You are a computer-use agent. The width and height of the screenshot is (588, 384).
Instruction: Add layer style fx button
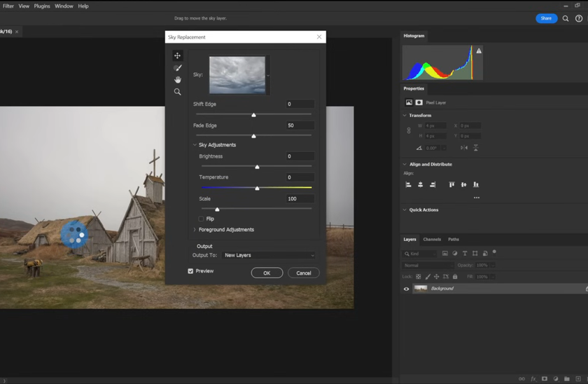(x=533, y=379)
